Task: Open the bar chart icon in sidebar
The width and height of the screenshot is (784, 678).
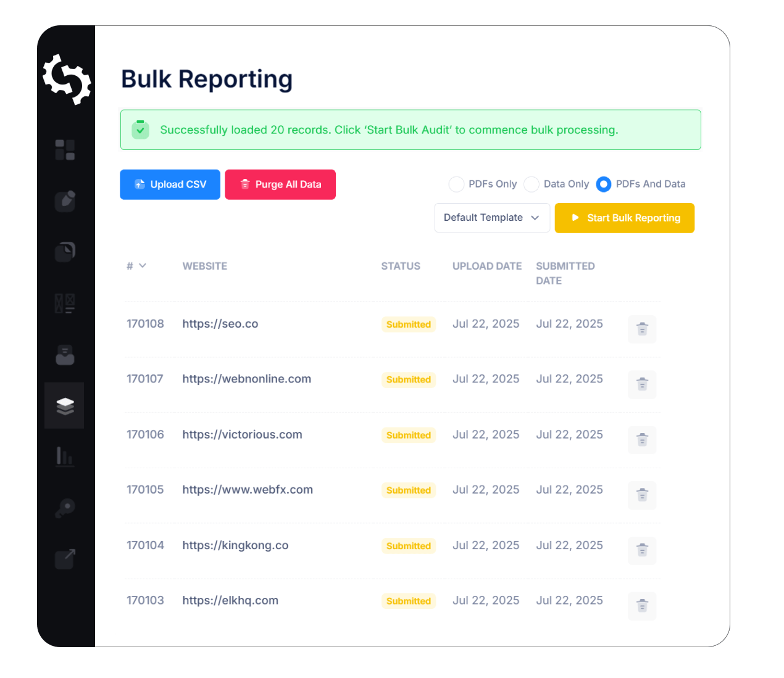Action: pos(65,457)
